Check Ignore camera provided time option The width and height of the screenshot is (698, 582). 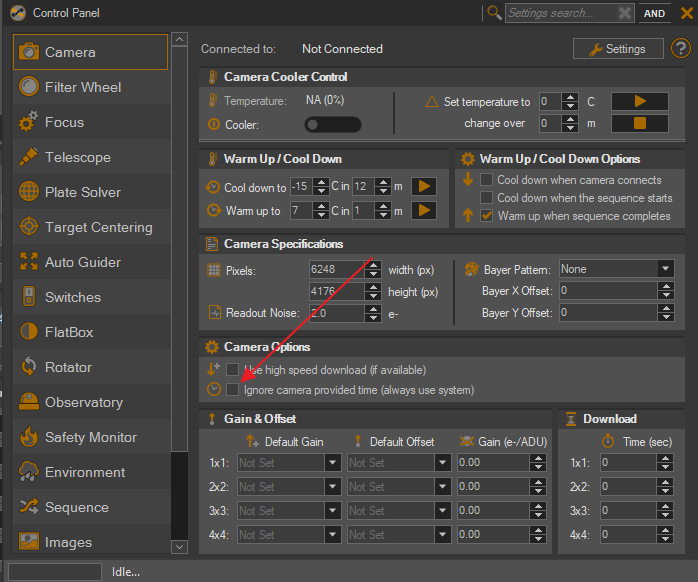[233, 389]
